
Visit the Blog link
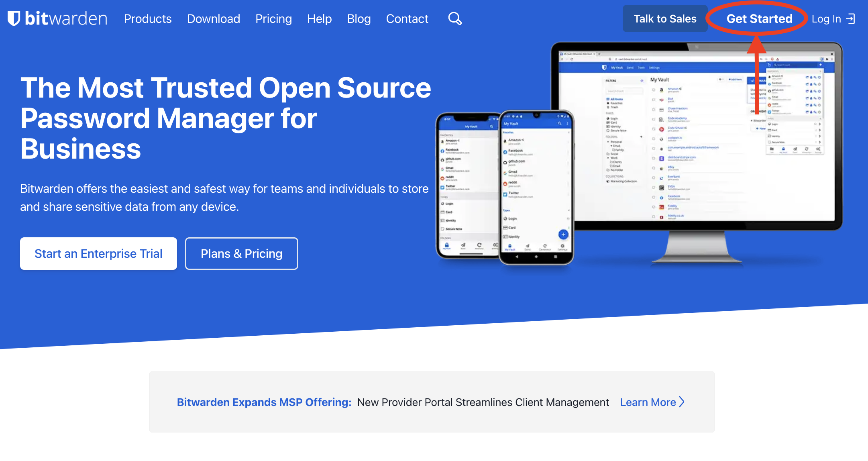pyautogui.click(x=359, y=19)
